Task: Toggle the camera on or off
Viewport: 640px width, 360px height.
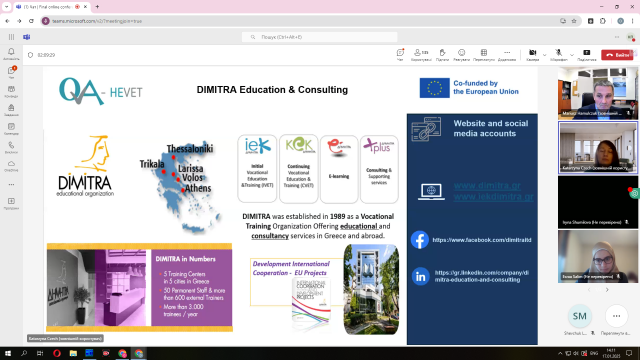Action: 532,55
